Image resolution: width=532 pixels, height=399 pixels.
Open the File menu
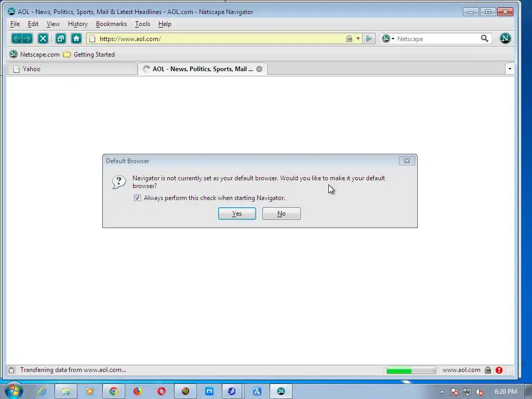(15, 24)
